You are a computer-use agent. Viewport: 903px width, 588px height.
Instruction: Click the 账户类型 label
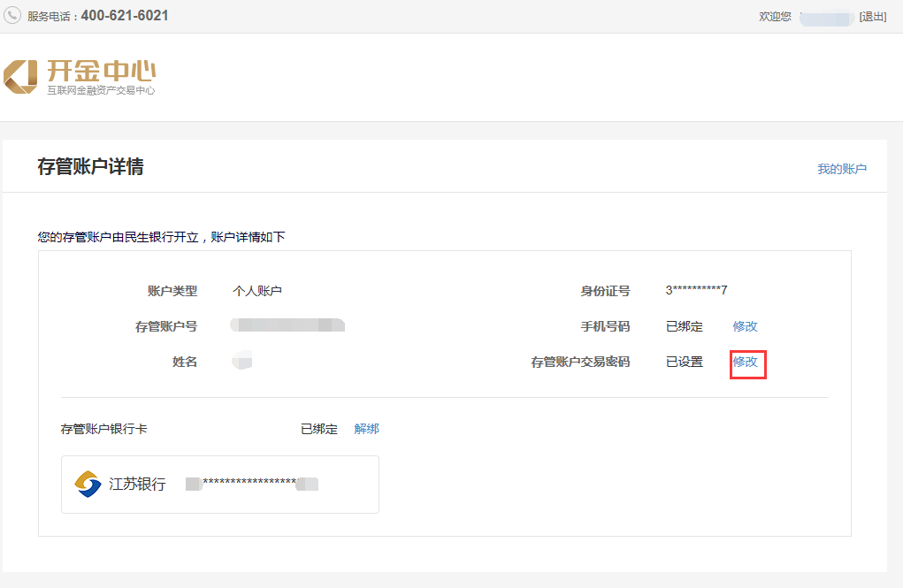point(172,291)
